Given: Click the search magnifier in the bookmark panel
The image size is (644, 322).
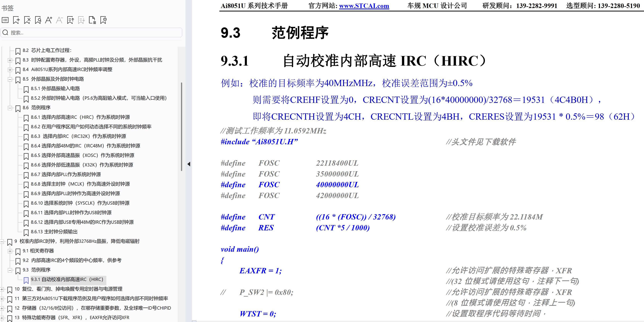Looking at the screenshot, I should (x=5, y=32).
